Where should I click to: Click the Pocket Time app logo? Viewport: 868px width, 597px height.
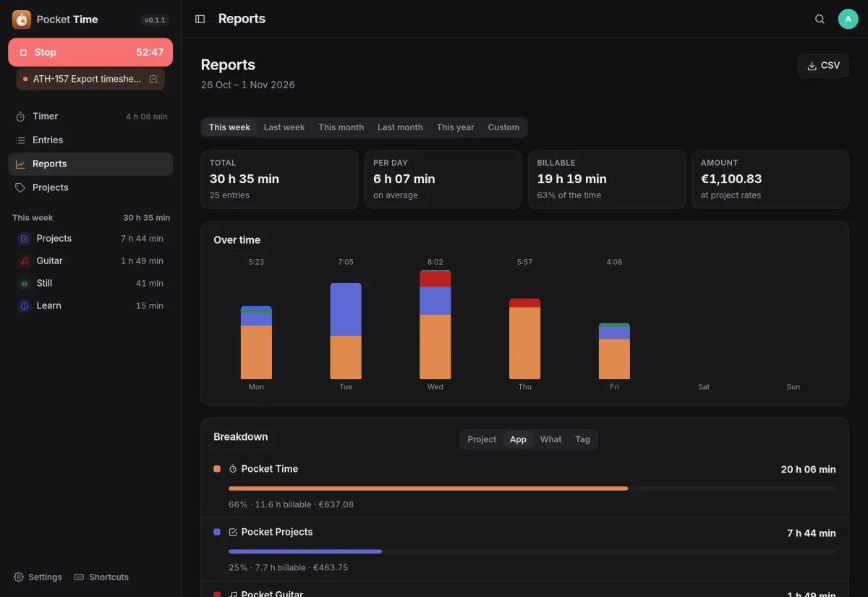click(22, 20)
